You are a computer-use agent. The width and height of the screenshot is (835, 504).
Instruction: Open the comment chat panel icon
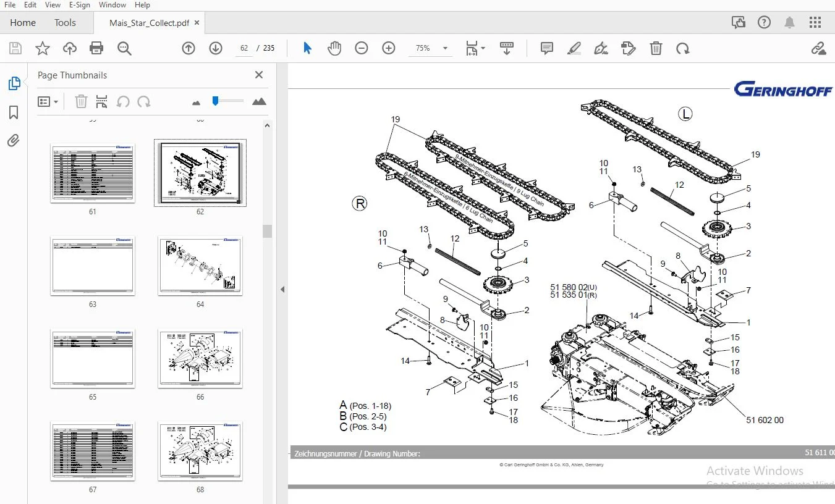(x=738, y=23)
